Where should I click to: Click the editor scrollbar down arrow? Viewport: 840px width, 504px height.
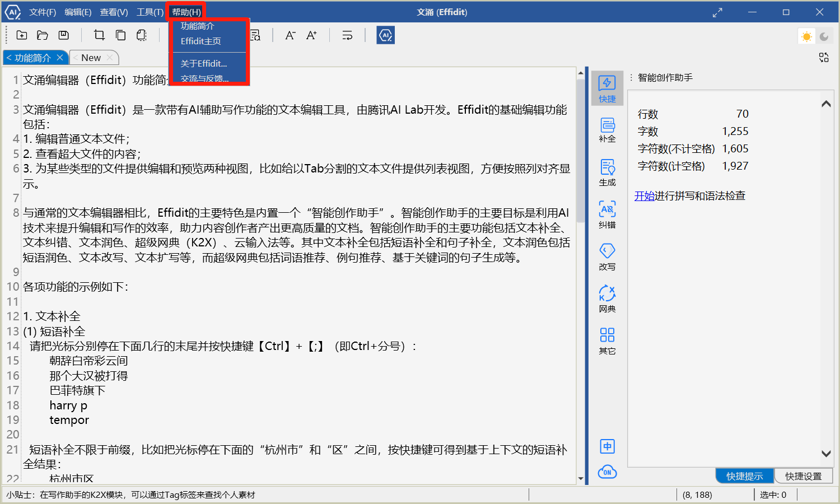tap(581, 479)
